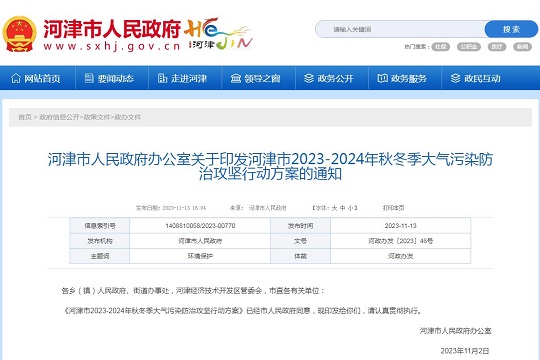Click the 信息索引号 label cell
Screen dimensions: 540x360
100,226
